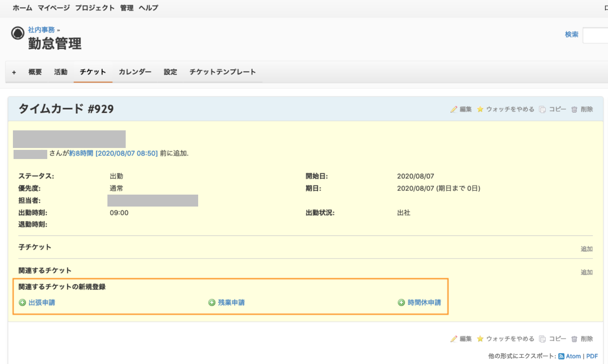Image resolution: width=608 pixels, height=364 pixels.
Task: Open the 設定 tab
Action: coord(170,72)
